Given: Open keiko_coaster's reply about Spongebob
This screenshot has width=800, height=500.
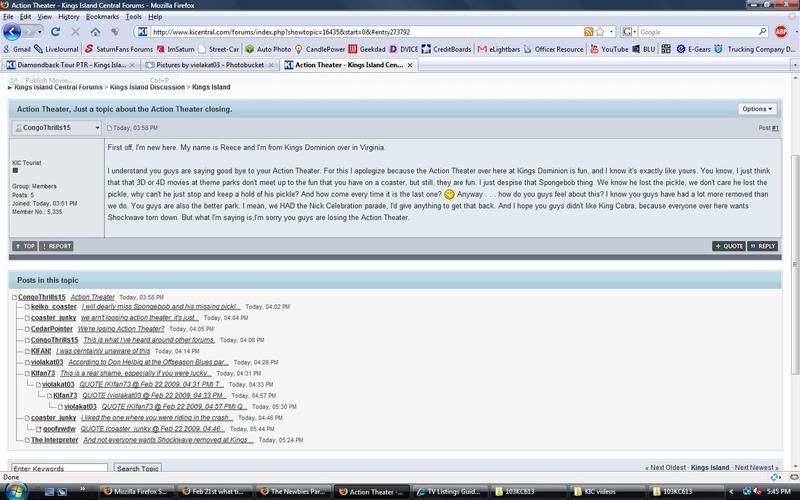Looking at the screenshot, I should pyautogui.click(x=160, y=307).
